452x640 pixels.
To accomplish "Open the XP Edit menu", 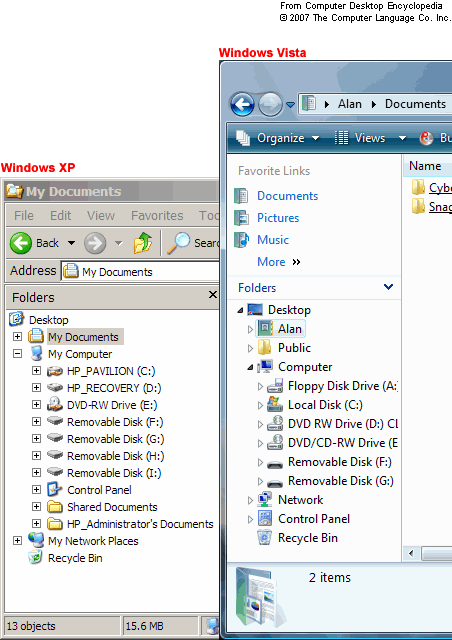I will pyautogui.click(x=60, y=216).
